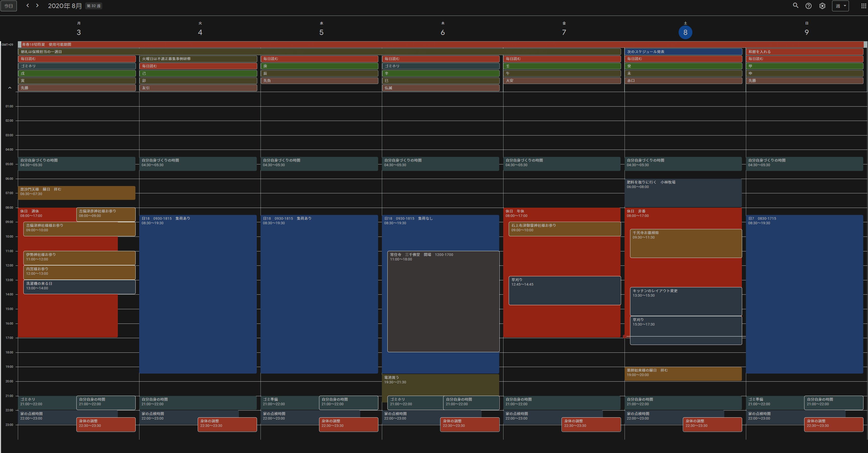Image resolution: width=868 pixels, height=453 pixels.
Task: Select Sunday 9 date header
Action: pos(806,32)
